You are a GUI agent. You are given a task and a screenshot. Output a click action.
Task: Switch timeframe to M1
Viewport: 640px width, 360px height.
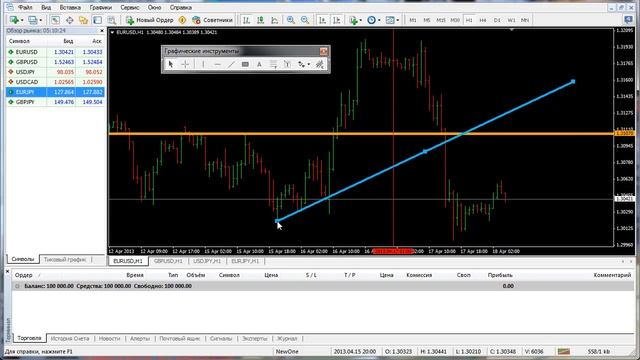click(x=413, y=20)
